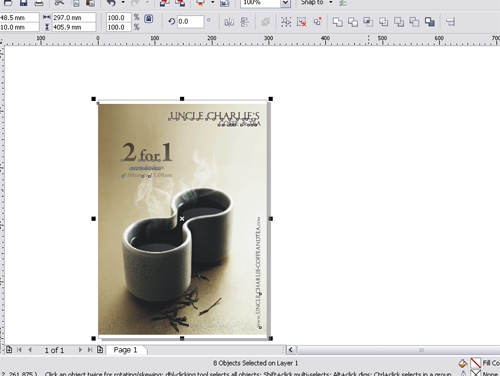Viewport: 500px width, 376px height.
Task: Add a page after using right page-plus icon
Action: (100, 350)
